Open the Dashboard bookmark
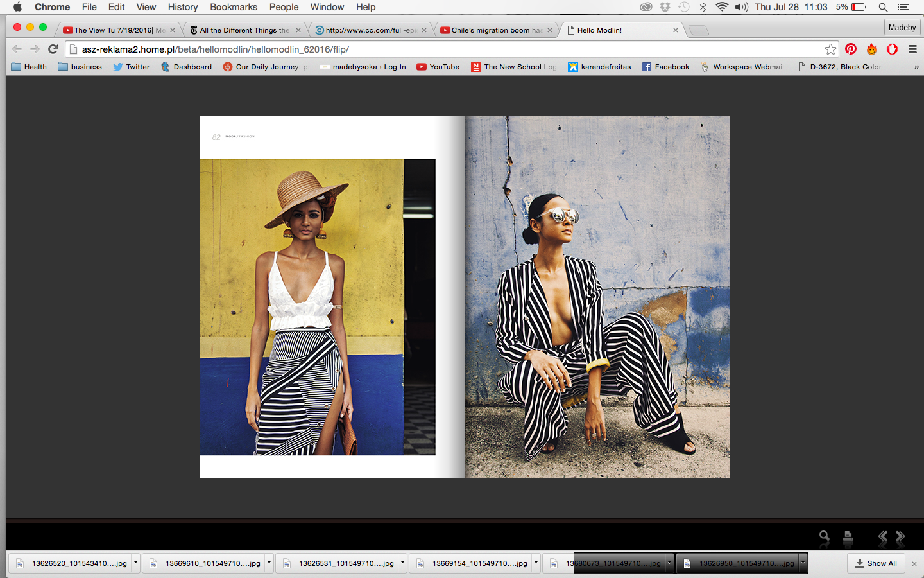The height and width of the screenshot is (578, 924). pyautogui.click(x=186, y=67)
